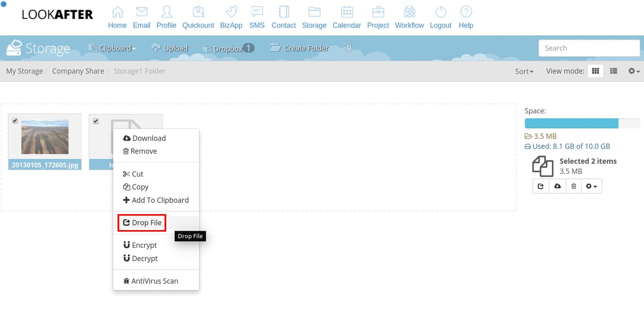Click the SMS icon in navigation
The height and width of the screenshot is (311, 644).
(x=257, y=13)
